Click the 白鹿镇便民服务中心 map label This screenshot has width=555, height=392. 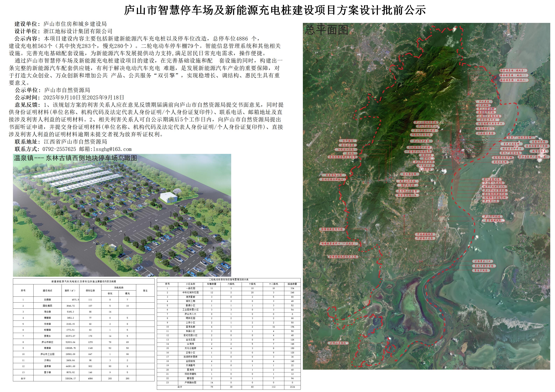point(490,124)
